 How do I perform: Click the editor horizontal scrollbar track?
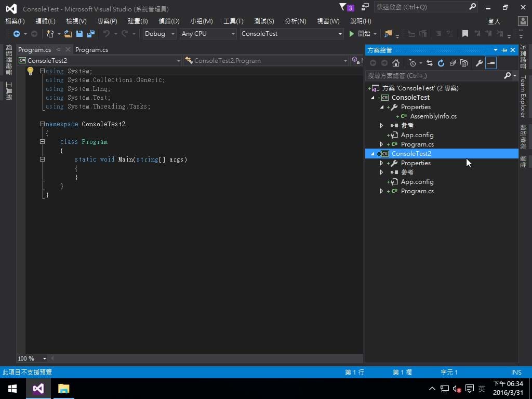(x=207, y=358)
